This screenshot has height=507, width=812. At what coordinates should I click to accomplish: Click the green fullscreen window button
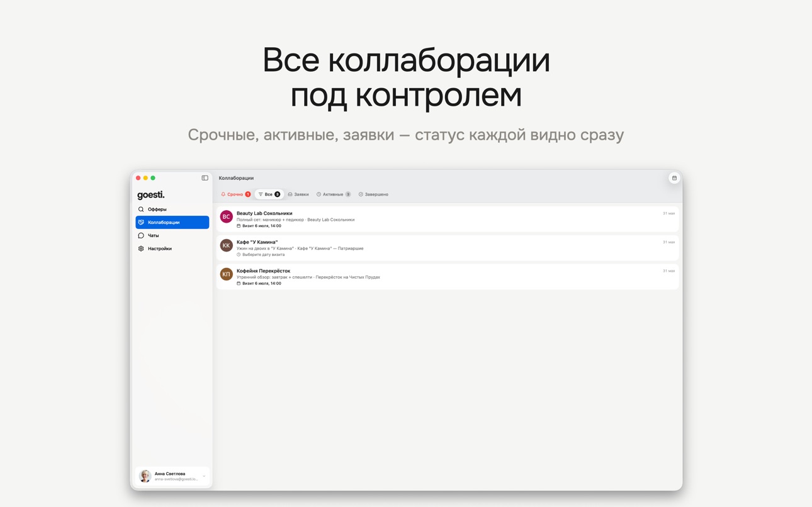tap(153, 178)
